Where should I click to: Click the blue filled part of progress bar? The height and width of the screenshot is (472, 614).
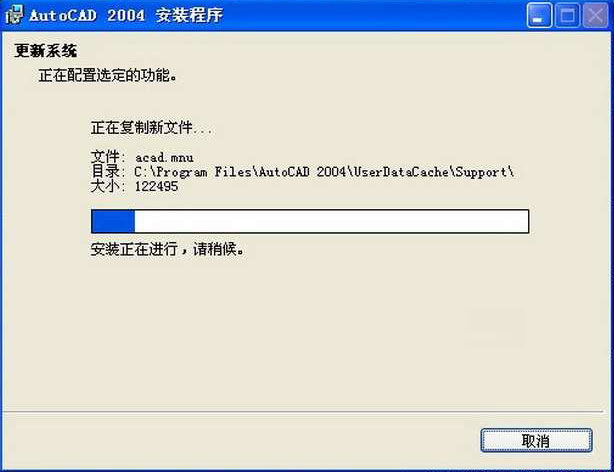pos(113,221)
